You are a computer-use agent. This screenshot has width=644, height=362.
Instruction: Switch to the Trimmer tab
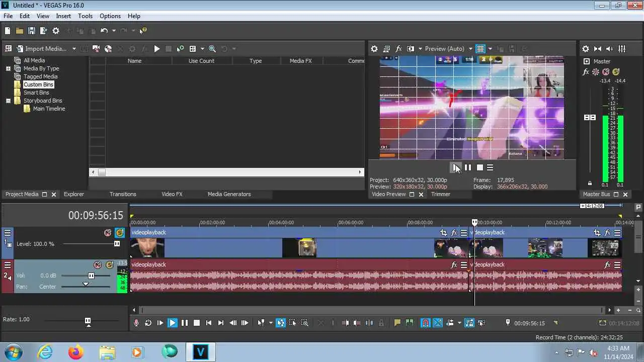point(441,194)
